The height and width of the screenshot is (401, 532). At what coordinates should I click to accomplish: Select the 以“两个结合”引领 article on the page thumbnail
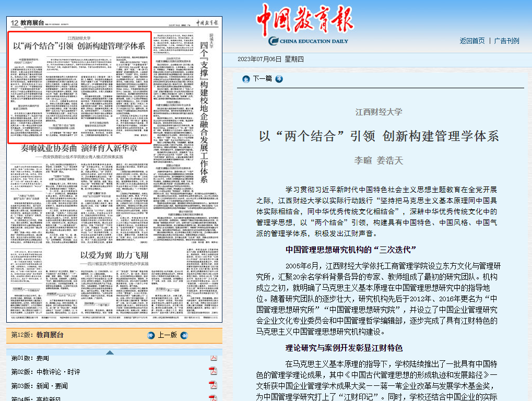click(79, 88)
